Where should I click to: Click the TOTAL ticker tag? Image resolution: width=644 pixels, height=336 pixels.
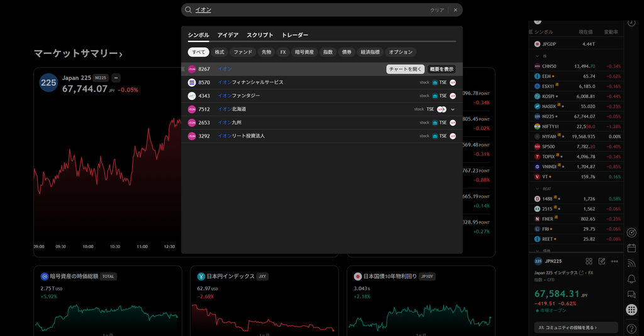(108, 276)
